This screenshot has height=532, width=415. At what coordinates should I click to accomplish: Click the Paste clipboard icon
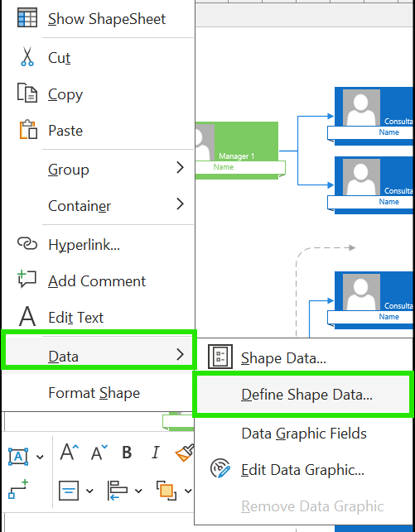[27, 129]
